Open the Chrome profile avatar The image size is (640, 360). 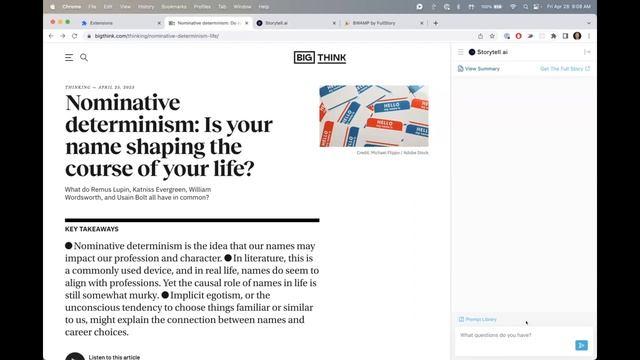point(577,36)
